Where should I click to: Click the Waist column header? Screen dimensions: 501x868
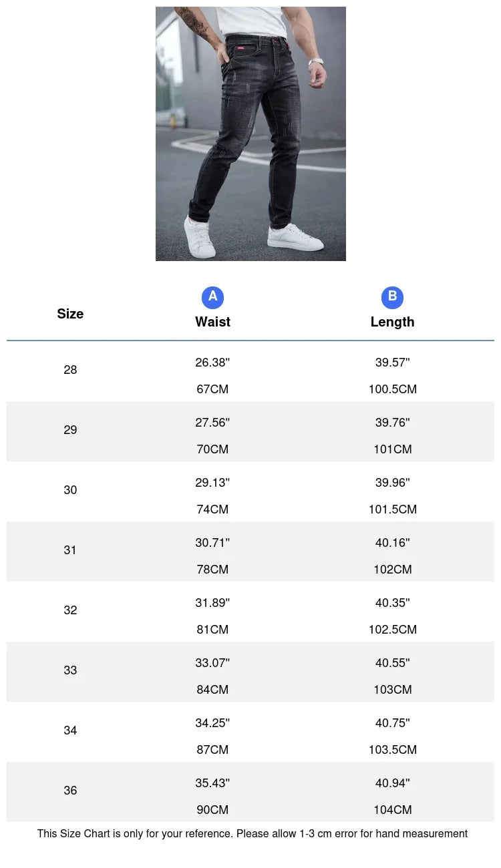pos(212,322)
